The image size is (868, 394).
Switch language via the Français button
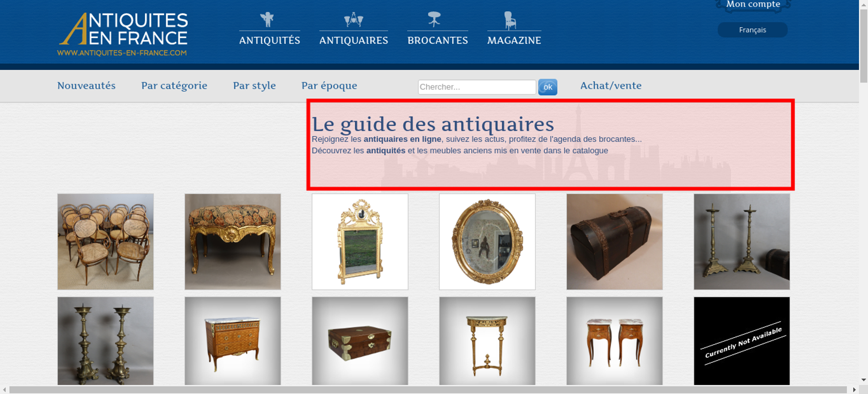[x=753, y=30]
